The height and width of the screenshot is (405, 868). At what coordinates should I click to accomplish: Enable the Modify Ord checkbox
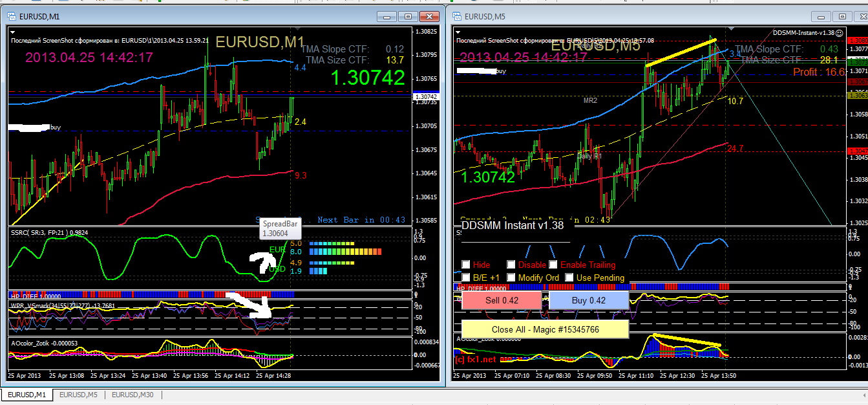point(511,278)
